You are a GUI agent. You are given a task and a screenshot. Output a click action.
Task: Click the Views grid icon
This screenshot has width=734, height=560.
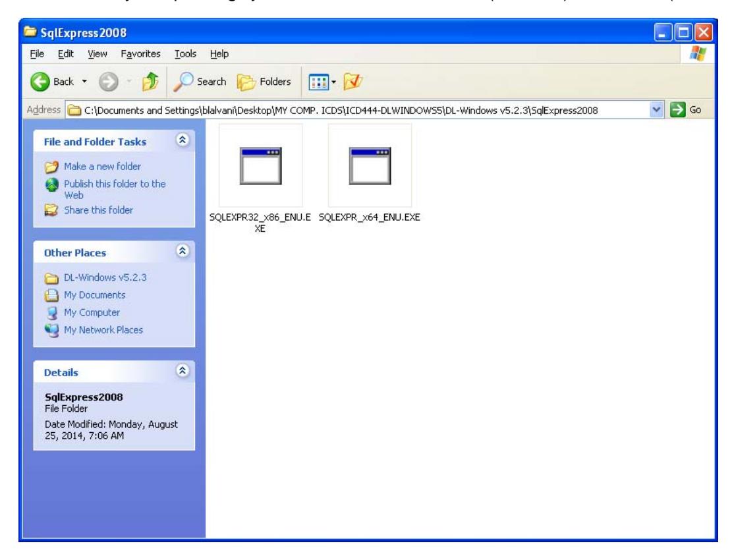click(319, 82)
